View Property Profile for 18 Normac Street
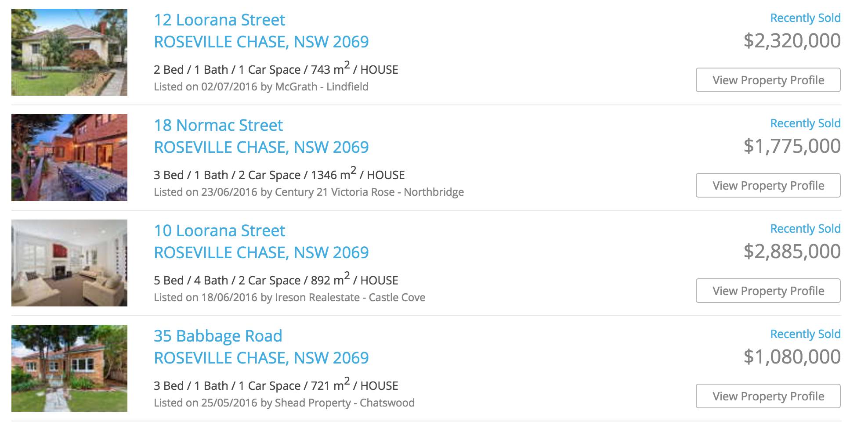The height and width of the screenshot is (432, 868). [768, 185]
